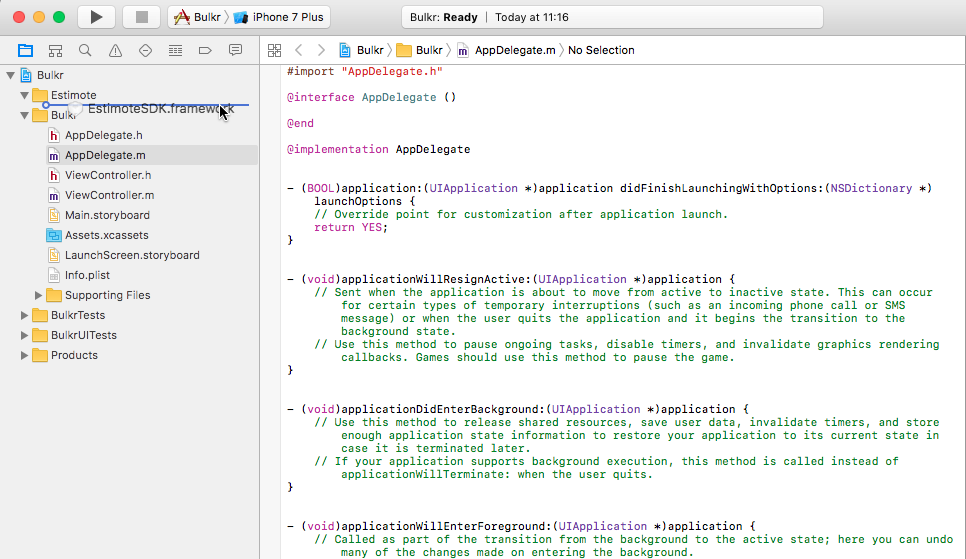Click the applicationDidEnterBackground method signature

pos(518,409)
